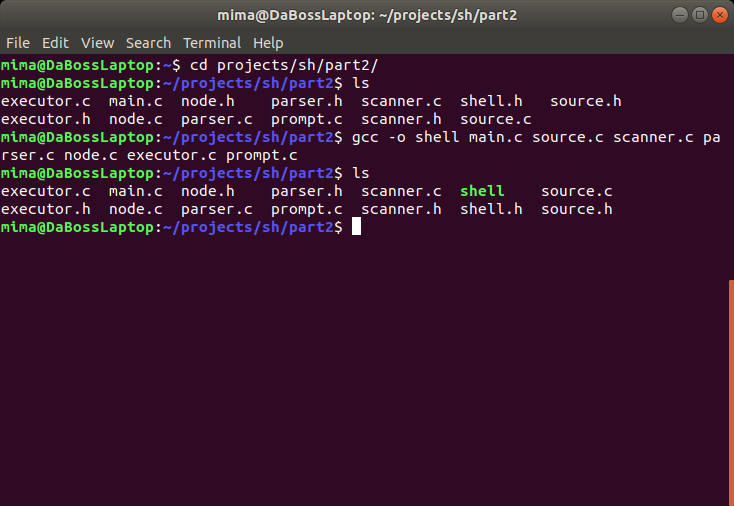
Task: Open the View menu
Action: pyautogui.click(x=98, y=43)
